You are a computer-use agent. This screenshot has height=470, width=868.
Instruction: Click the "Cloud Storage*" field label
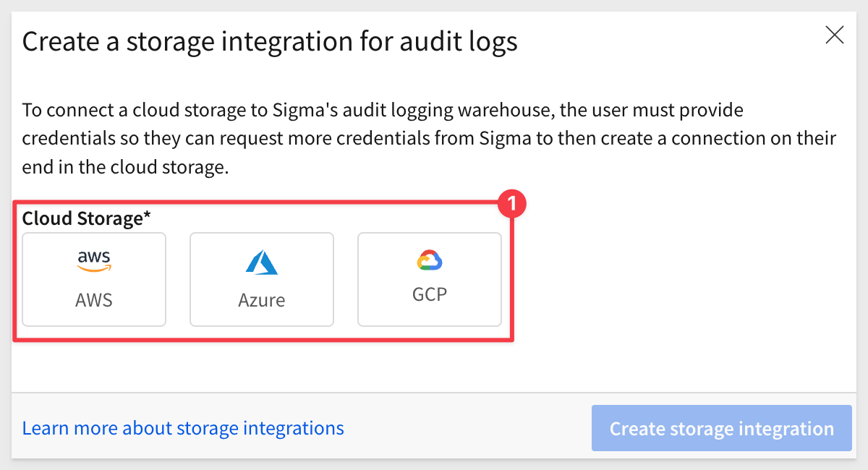point(85,218)
